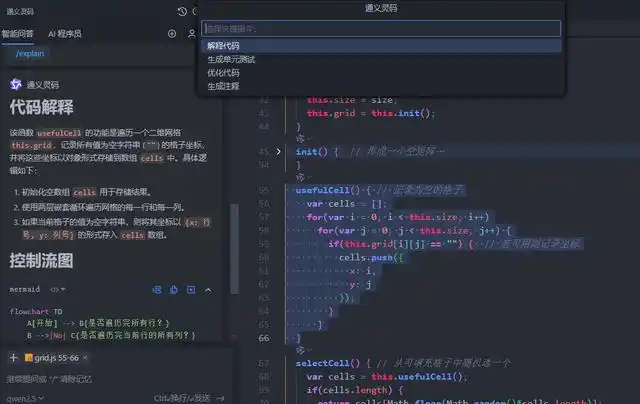Viewport: 640px width, 404px height.
Task: Open the qwen2.5 model dropdown
Action: 25,398
